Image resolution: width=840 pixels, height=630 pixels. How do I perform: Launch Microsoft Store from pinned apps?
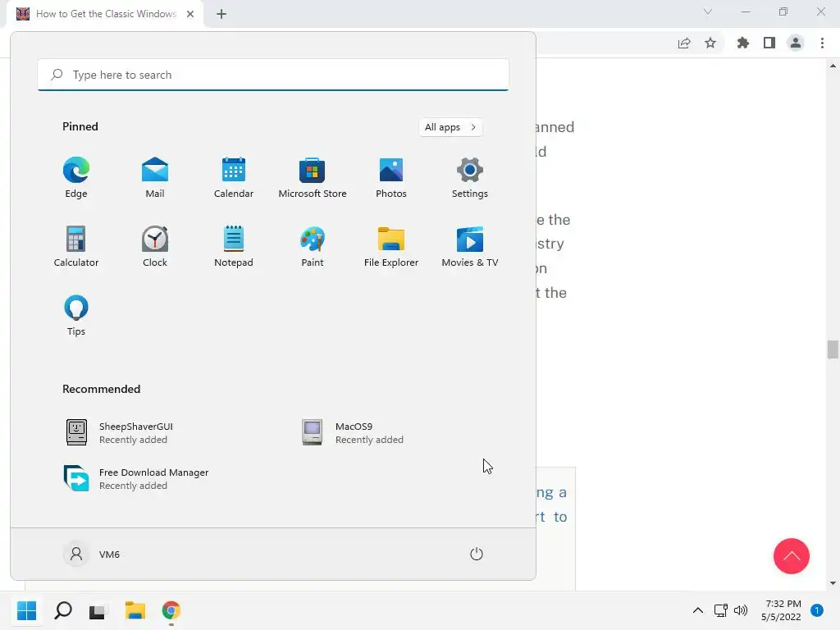(x=313, y=178)
